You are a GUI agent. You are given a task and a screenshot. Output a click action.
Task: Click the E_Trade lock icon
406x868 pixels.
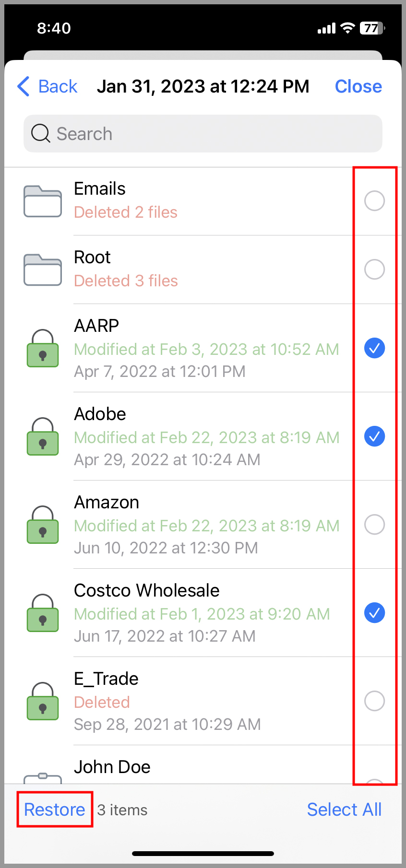coord(43,701)
